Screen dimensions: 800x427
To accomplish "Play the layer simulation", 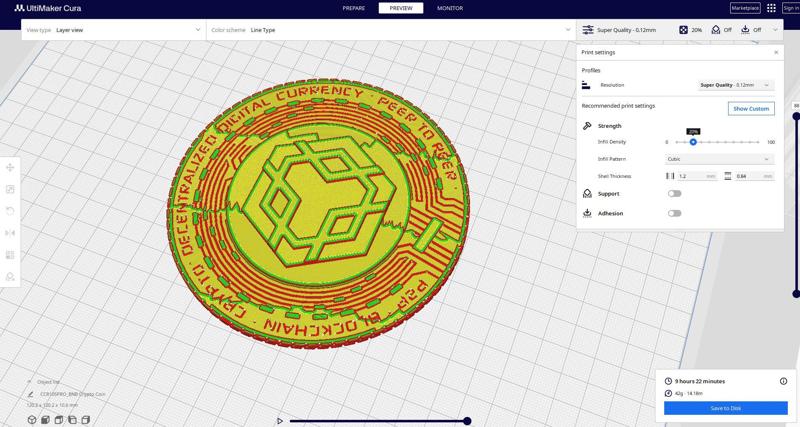I will tap(280, 421).
